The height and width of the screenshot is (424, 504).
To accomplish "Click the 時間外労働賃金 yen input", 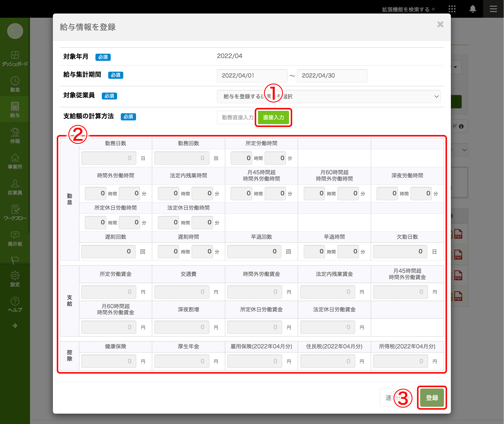I will click(x=255, y=292).
